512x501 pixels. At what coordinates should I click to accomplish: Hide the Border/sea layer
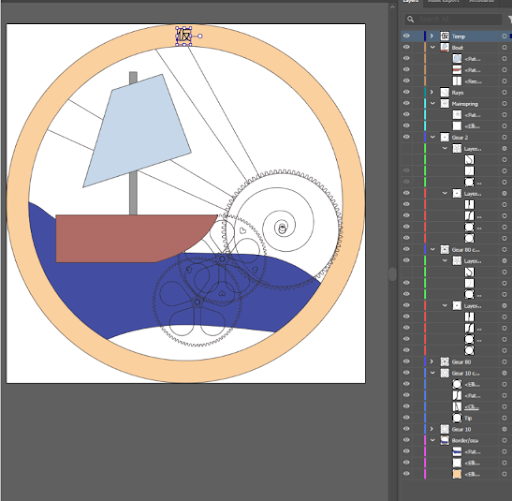click(x=406, y=440)
